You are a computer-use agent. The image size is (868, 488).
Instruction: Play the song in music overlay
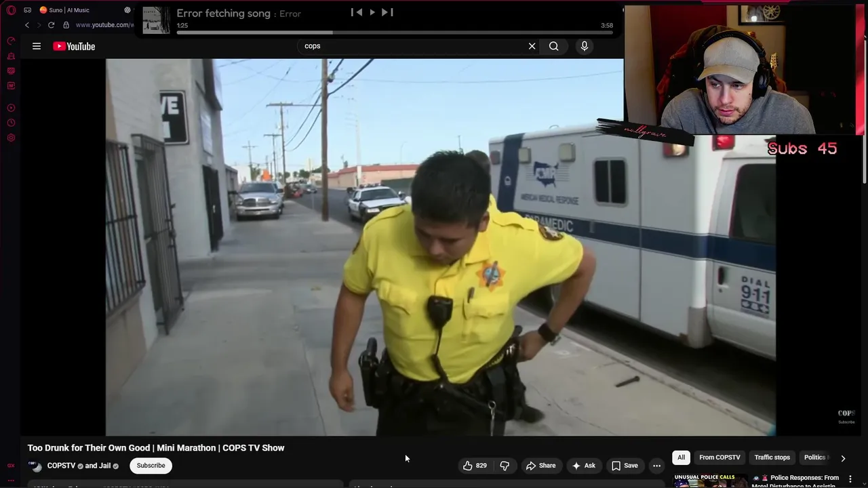[372, 12]
